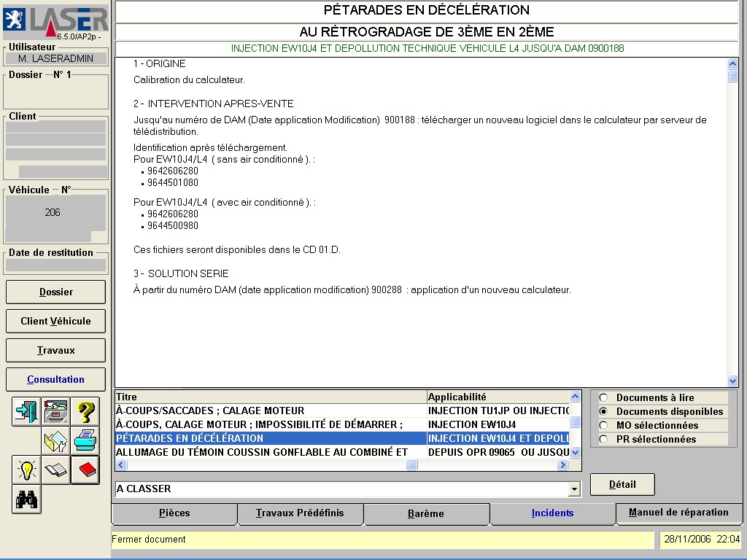Click the red closed book icon
Viewport: 747px width, 560px height.
(x=85, y=470)
